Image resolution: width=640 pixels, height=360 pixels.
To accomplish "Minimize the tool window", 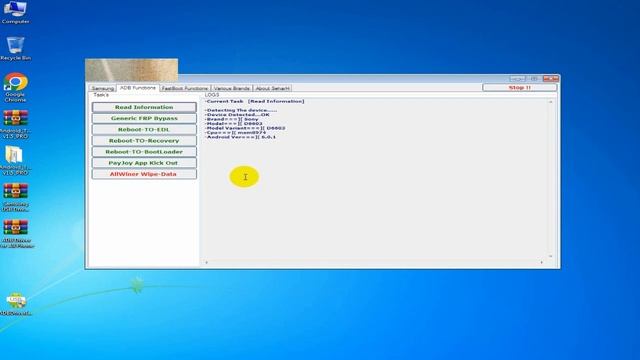I will [518, 79].
